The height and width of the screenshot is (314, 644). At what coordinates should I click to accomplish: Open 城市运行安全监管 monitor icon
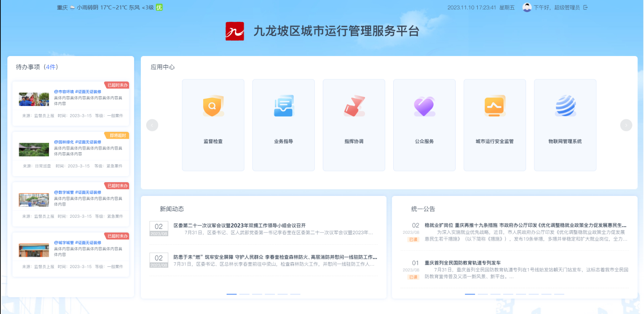pos(495,106)
